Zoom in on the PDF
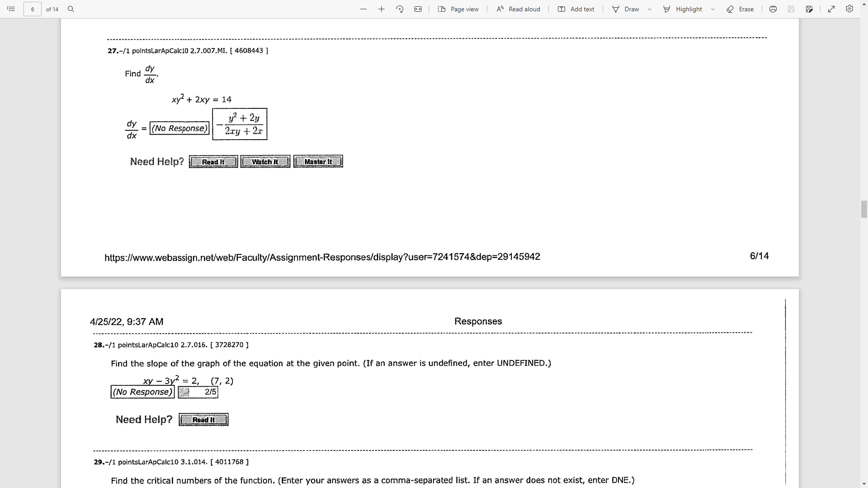This screenshot has height=488, width=868. tap(382, 9)
